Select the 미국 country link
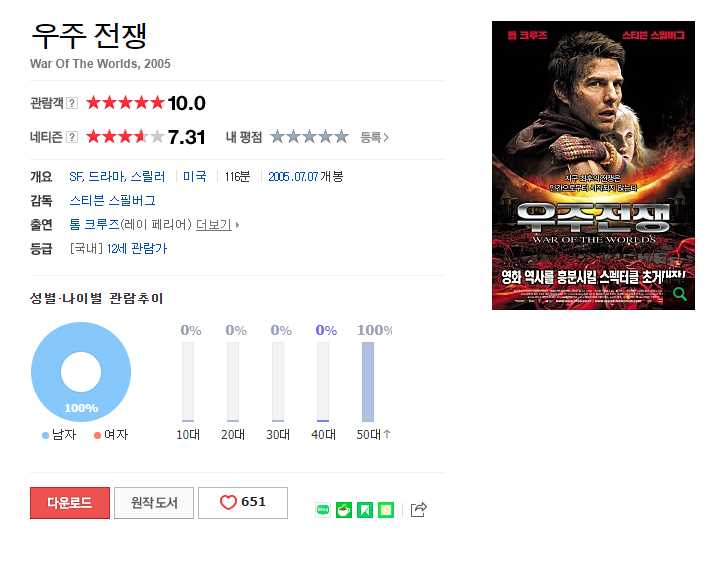The image size is (728, 561). (195, 176)
